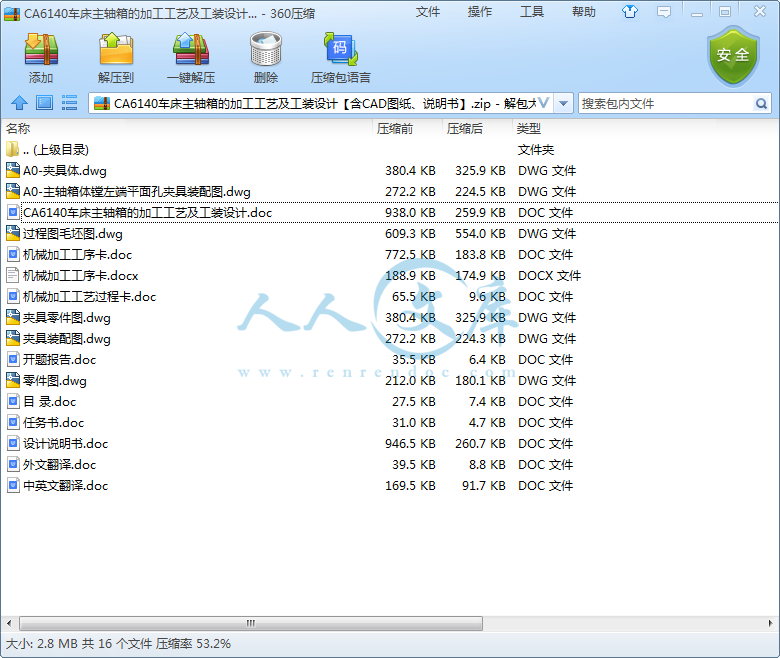Viewport: 780px width, 658px height.
Task: Select CA6140车床主轴箱的加工工艺及工装设计.doc
Action: 390,212
